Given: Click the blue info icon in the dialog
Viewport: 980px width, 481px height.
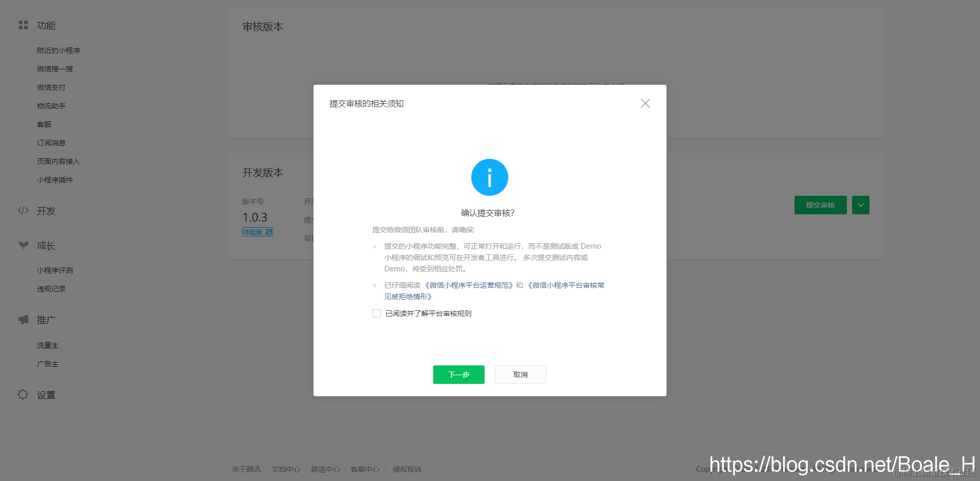Looking at the screenshot, I should 489,177.
